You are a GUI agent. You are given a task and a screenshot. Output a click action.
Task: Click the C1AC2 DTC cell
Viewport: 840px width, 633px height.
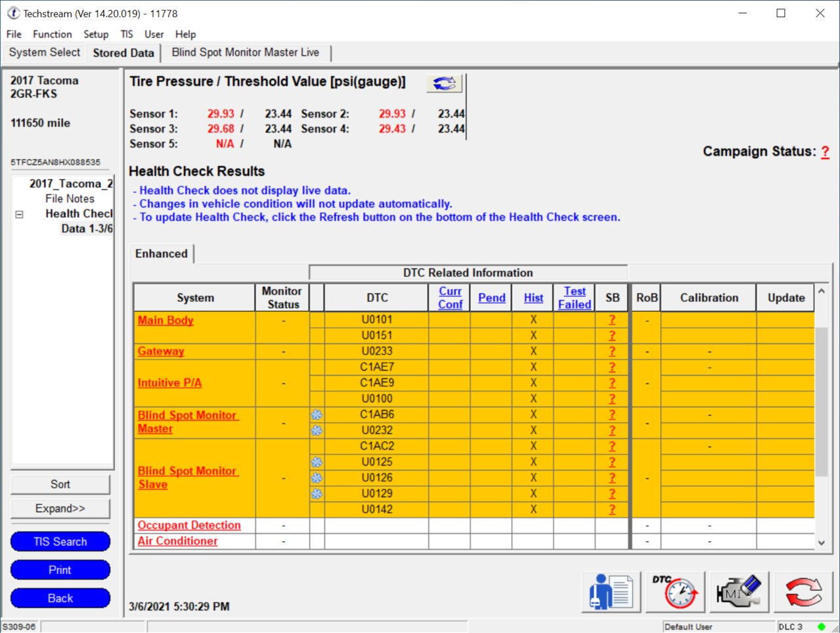tap(377, 446)
